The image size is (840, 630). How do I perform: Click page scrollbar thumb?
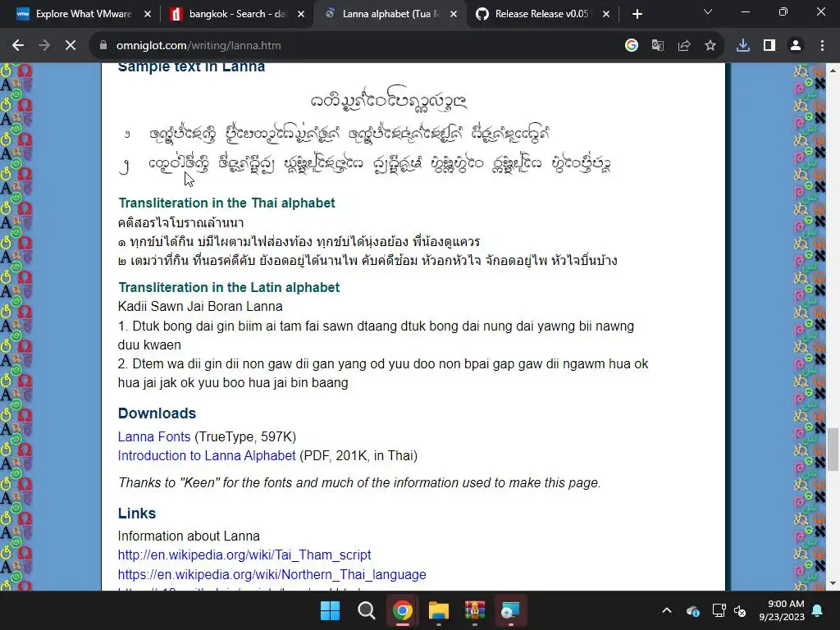point(833,449)
